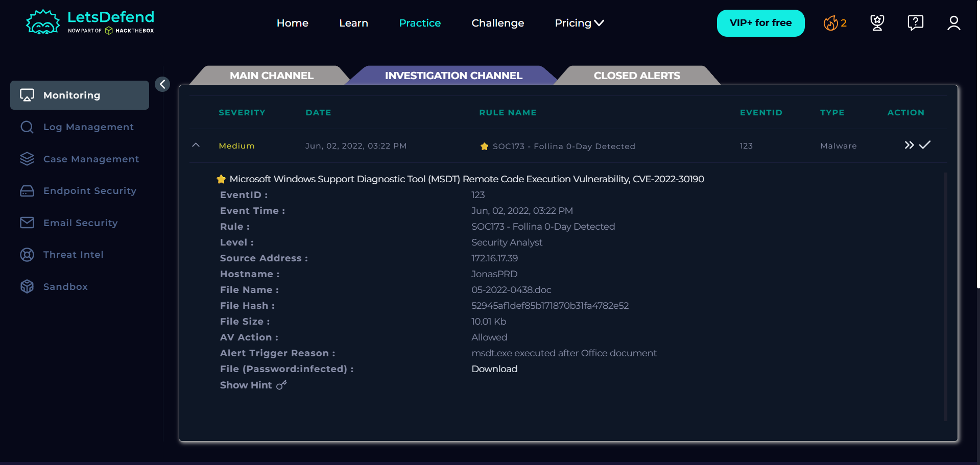Click the Email Security envelope icon

pos(27,223)
